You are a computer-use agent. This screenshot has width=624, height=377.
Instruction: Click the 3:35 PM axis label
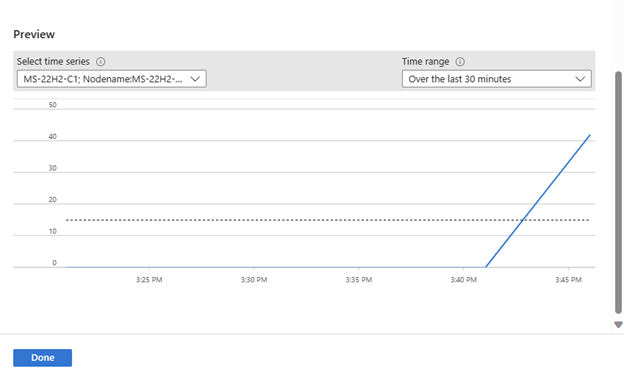[x=359, y=279]
